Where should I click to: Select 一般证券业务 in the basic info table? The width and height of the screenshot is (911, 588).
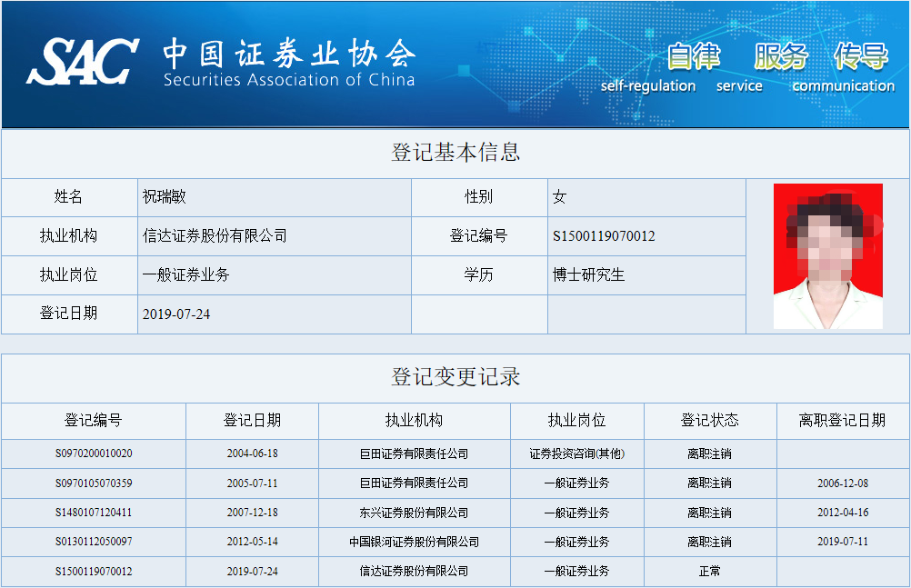[185, 274]
